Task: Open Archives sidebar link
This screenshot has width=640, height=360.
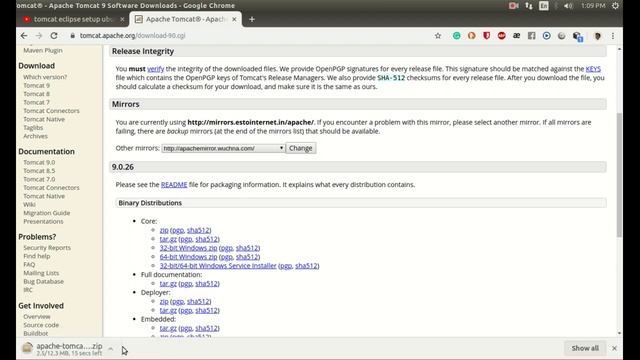Action: 35,136
